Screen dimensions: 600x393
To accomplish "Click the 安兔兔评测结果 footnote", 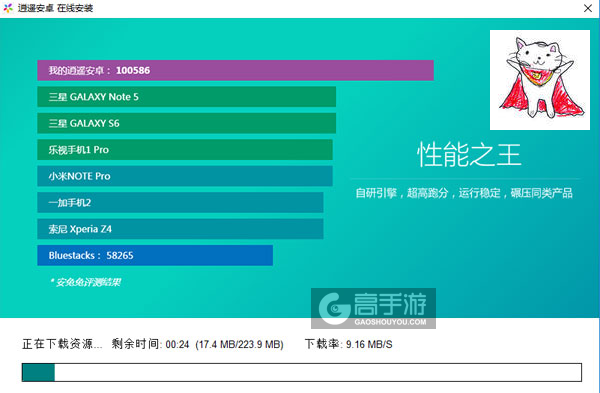I will point(86,282).
